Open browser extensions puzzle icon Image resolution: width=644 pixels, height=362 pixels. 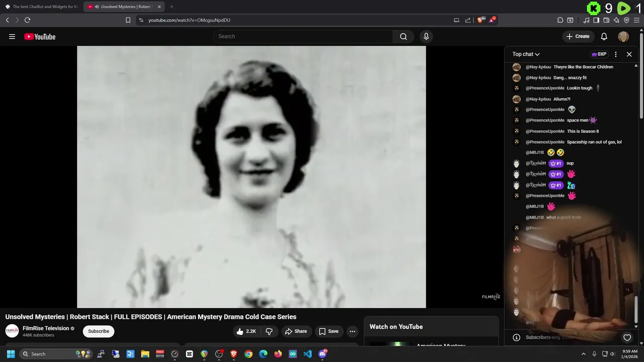point(560,20)
